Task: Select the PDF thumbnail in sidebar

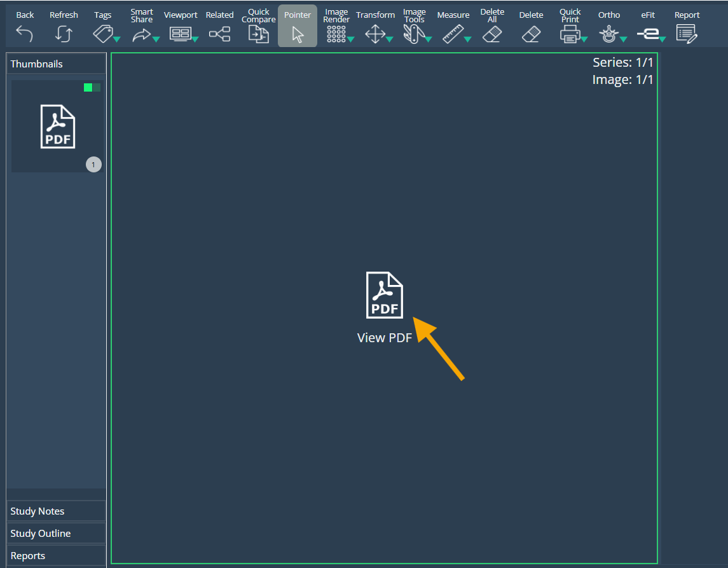Action: 57,127
